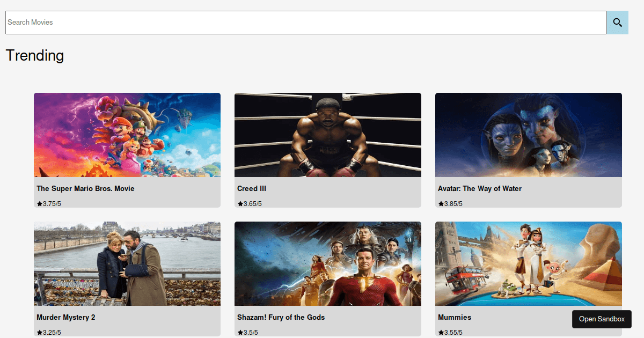The width and height of the screenshot is (644, 338).
Task: Click the star icon beside 3.85/5
Action: (x=441, y=204)
